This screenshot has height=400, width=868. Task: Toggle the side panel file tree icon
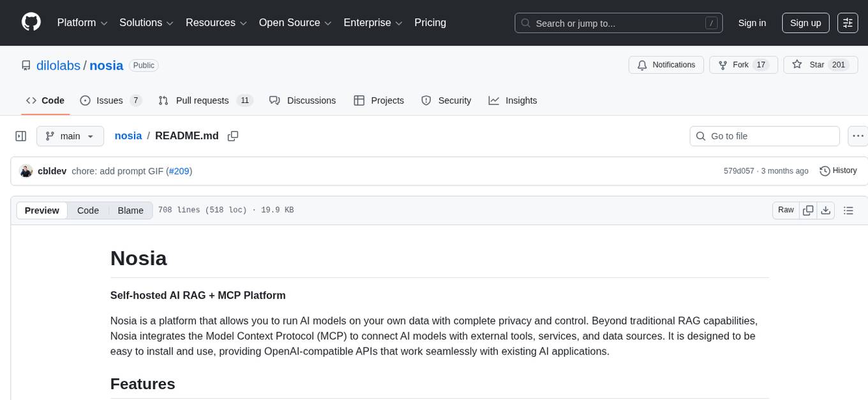[x=20, y=135]
